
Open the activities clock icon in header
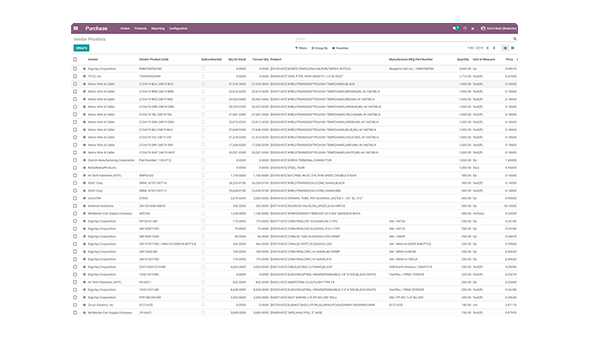pyautogui.click(x=465, y=28)
